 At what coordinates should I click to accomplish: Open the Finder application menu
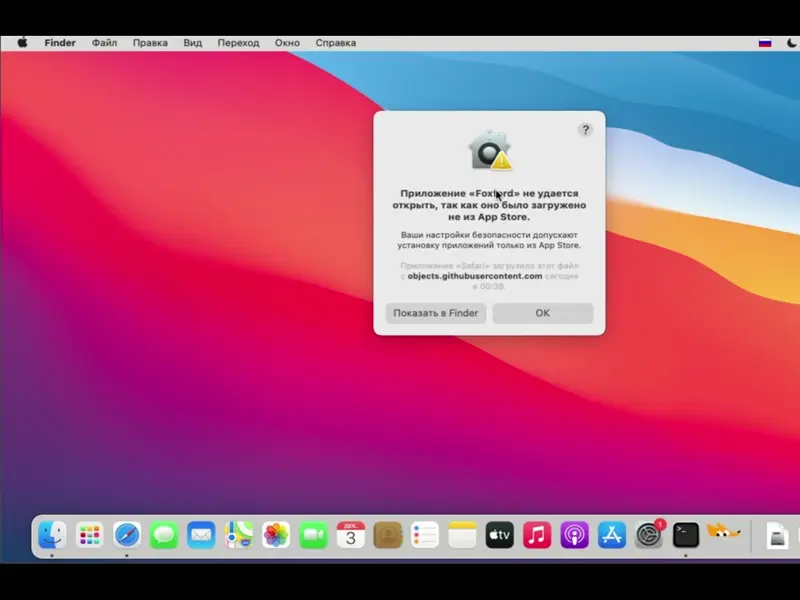point(60,43)
